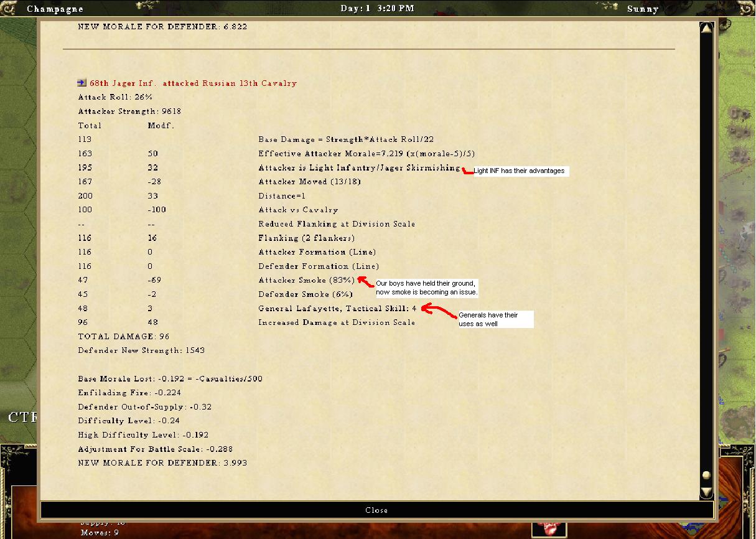Click the '-100' modifier value for cavalry
Image resolution: width=756 pixels, height=539 pixels.
click(157, 210)
